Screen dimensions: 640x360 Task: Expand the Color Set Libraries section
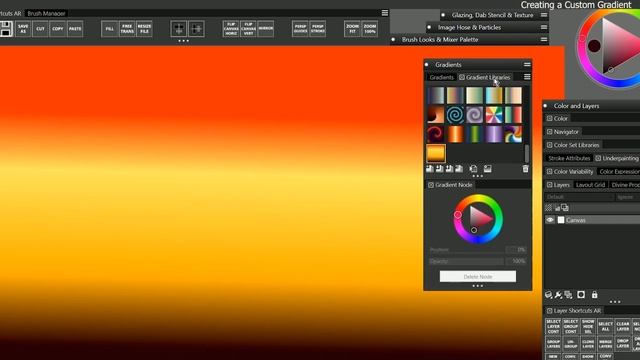pyautogui.click(x=549, y=145)
